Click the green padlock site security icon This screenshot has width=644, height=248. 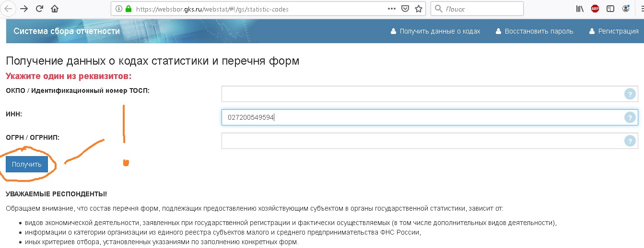click(x=128, y=9)
